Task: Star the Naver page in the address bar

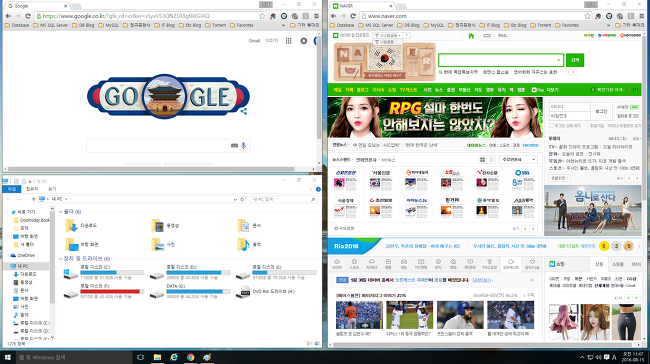Action: (x=587, y=16)
